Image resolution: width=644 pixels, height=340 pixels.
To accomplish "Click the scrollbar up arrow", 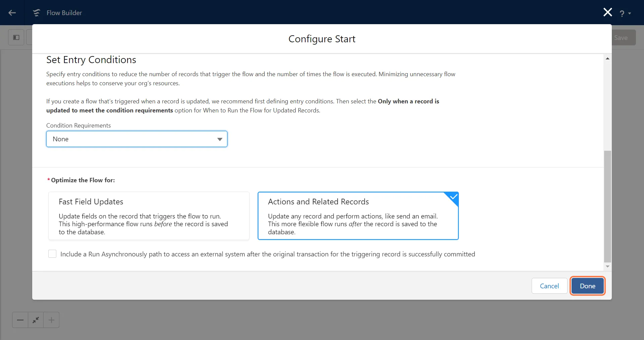I will click(x=607, y=58).
